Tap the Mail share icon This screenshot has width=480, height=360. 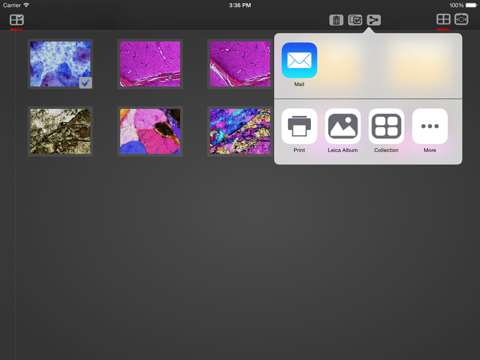(x=299, y=60)
